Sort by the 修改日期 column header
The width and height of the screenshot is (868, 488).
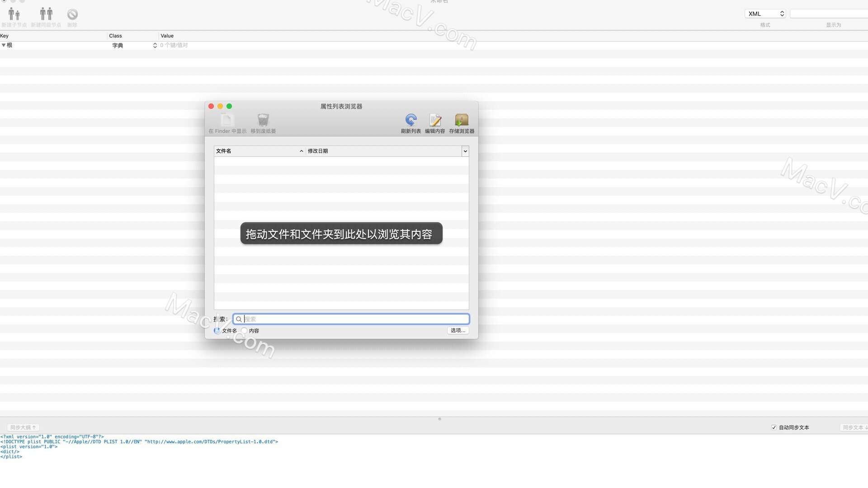383,151
